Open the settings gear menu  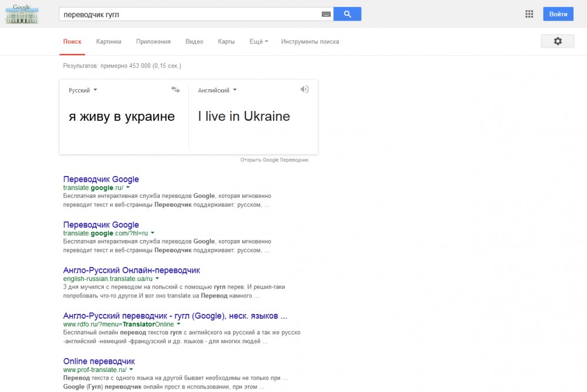(x=557, y=41)
